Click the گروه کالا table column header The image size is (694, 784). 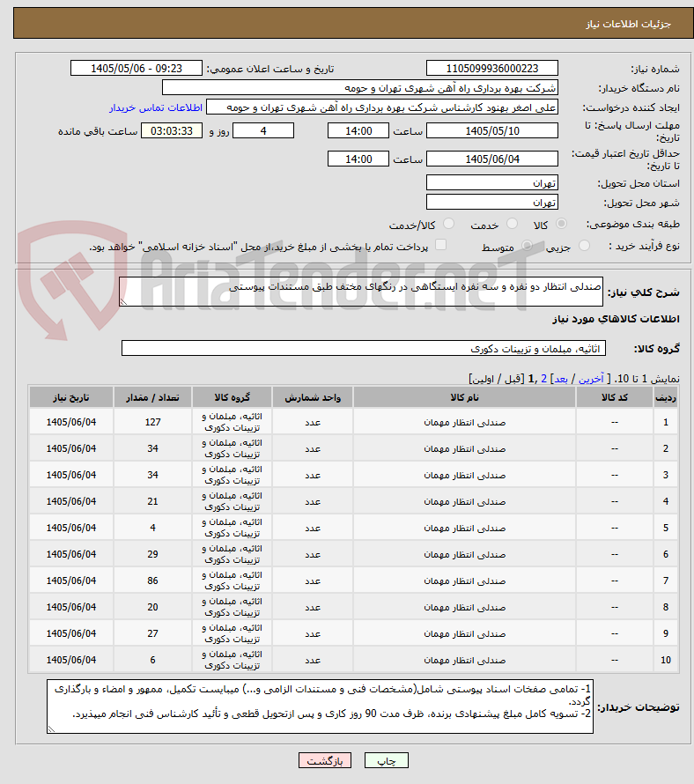point(232,397)
